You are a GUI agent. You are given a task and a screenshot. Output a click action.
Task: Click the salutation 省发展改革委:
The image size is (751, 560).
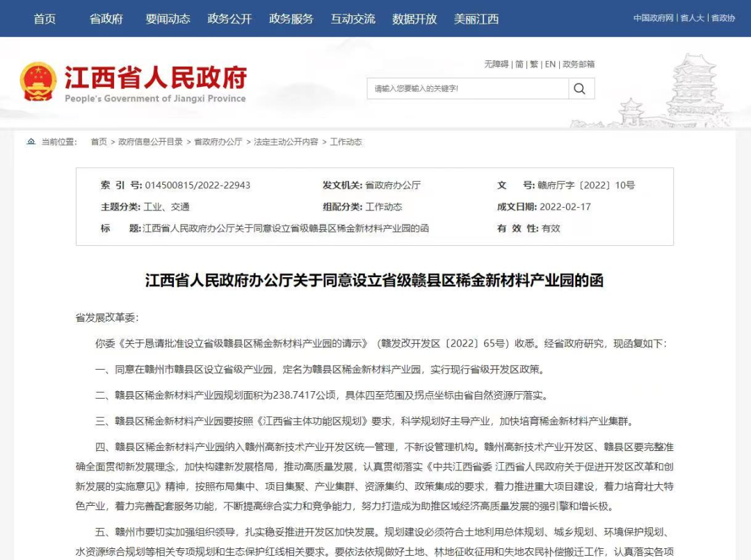(x=107, y=318)
